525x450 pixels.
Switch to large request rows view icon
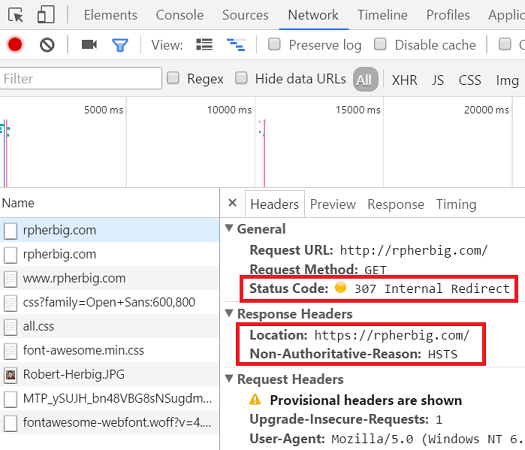tap(204, 45)
